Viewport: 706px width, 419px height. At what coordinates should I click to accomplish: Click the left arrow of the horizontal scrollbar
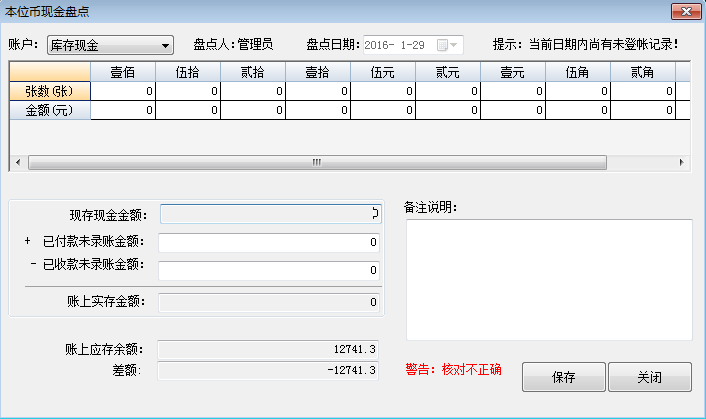click(x=17, y=162)
